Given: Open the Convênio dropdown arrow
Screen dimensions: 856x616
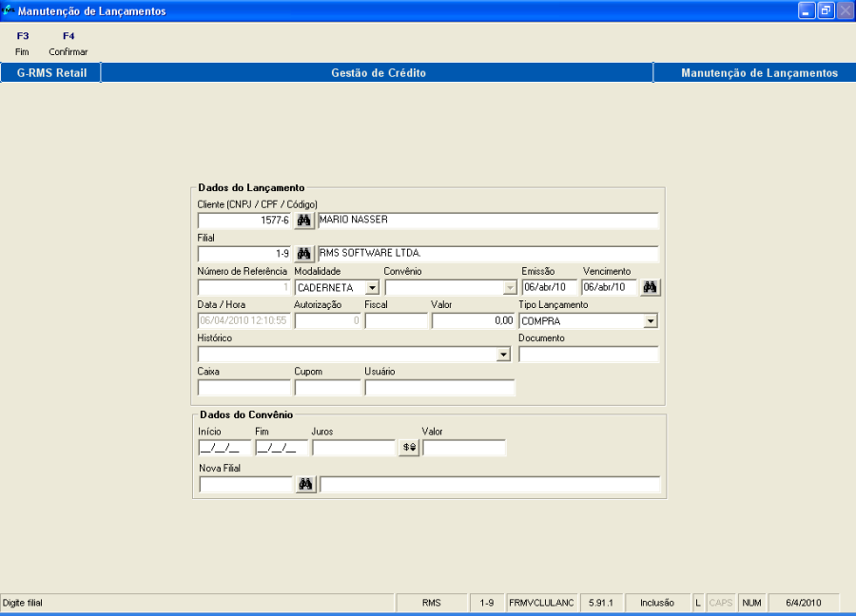Looking at the screenshot, I should pyautogui.click(x=510, y=287).
